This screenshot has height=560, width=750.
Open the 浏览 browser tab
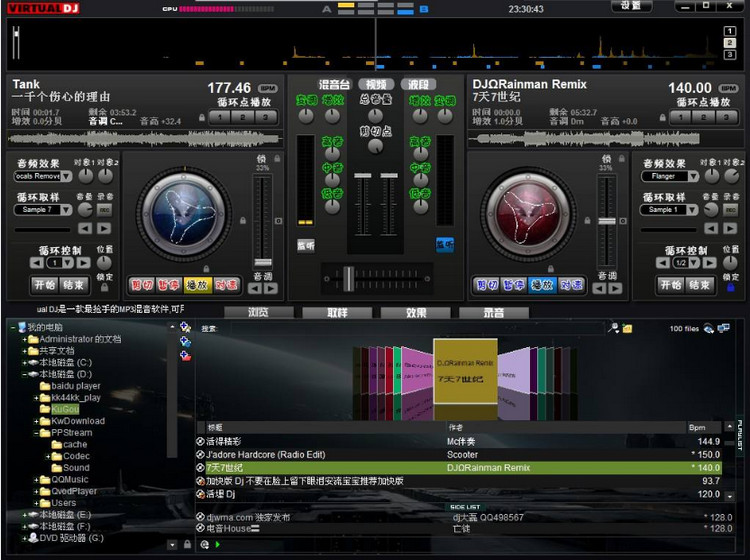259,313
